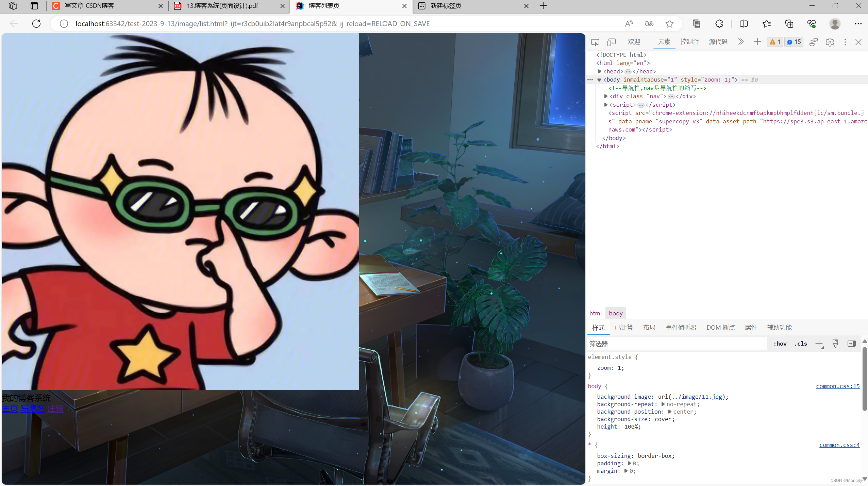This screenshot has height=486, width=868.
Task: Click the body row ellipsis actions
Action: tap(590, 80)
